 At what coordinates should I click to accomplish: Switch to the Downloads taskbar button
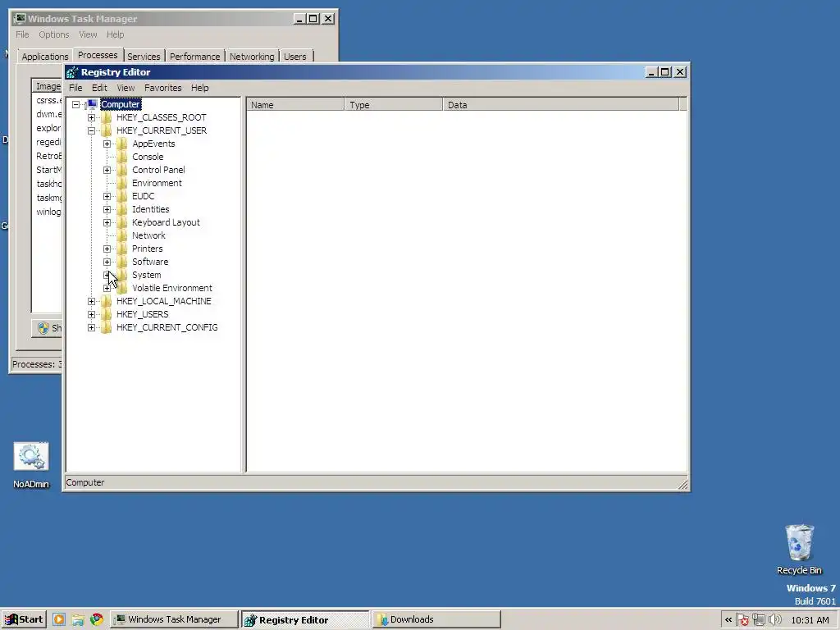tap(436, 619)
